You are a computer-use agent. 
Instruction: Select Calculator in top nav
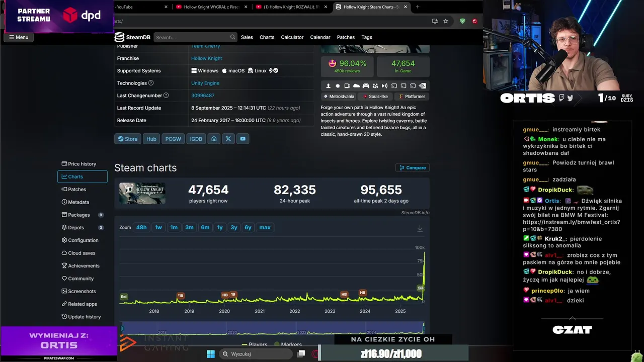point(292,37)
